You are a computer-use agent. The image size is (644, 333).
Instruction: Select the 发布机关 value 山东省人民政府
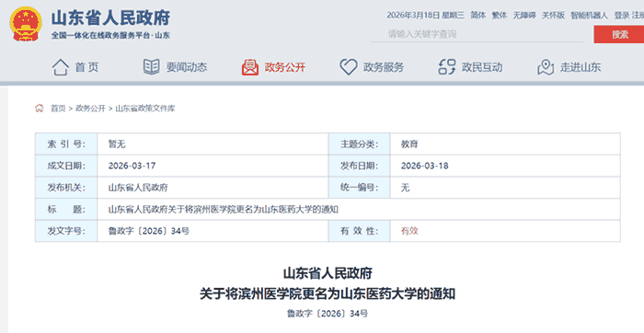138,188
